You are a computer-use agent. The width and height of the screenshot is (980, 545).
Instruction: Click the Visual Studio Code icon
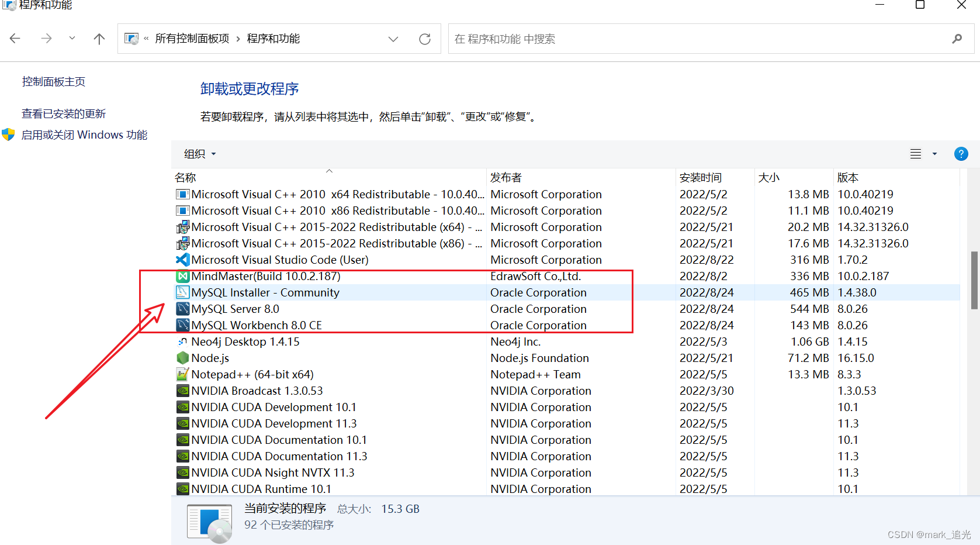click(x=183, y=260)
